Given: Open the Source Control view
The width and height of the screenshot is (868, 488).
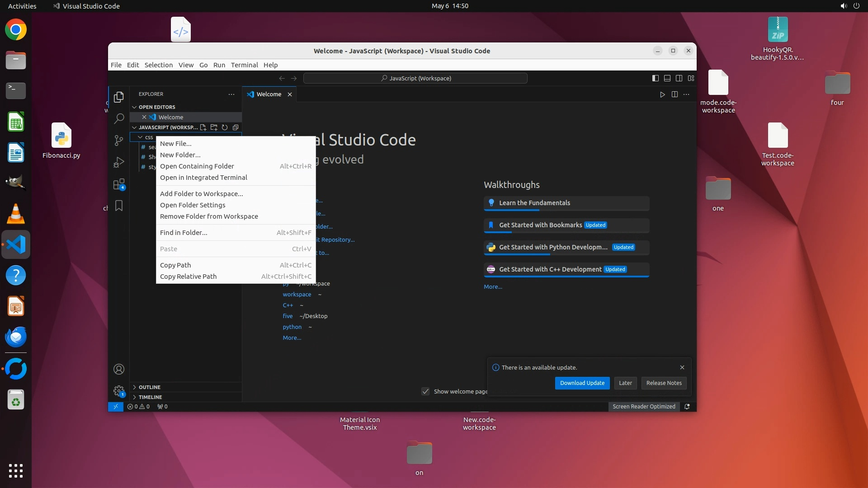Looking at the screenshot, I should pyautogui.click(x=119, y=141).
